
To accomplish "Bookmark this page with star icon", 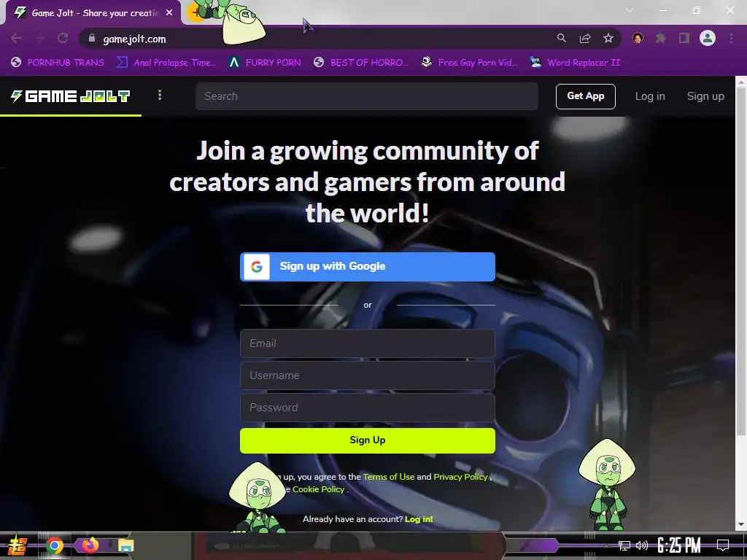I will coord(608,38).
